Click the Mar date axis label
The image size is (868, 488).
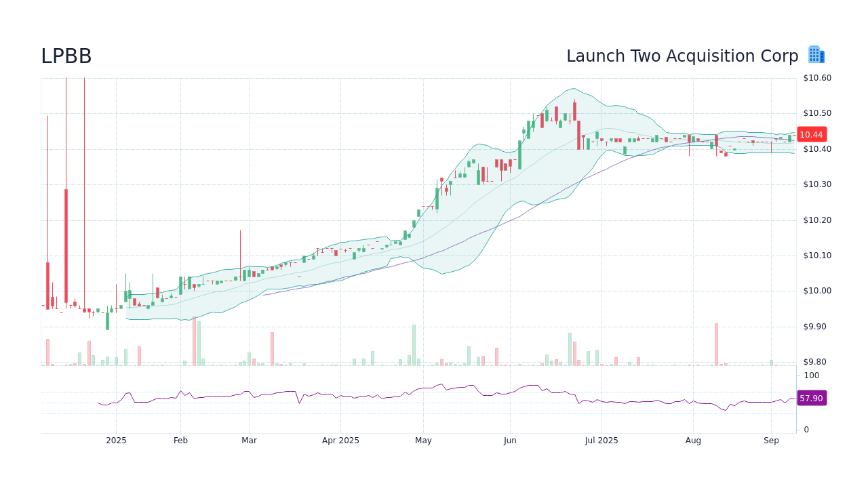[249, 441]
